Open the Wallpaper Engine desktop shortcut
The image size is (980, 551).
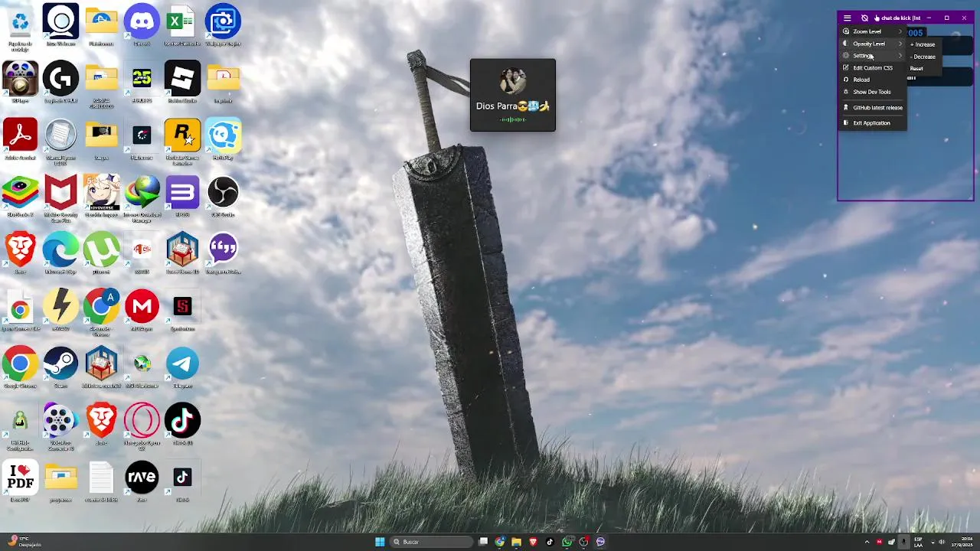click(x=223, y=26)
